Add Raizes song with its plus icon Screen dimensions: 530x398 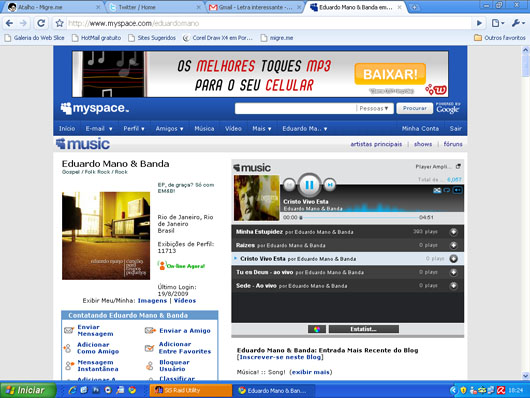[x=454, y=245]
